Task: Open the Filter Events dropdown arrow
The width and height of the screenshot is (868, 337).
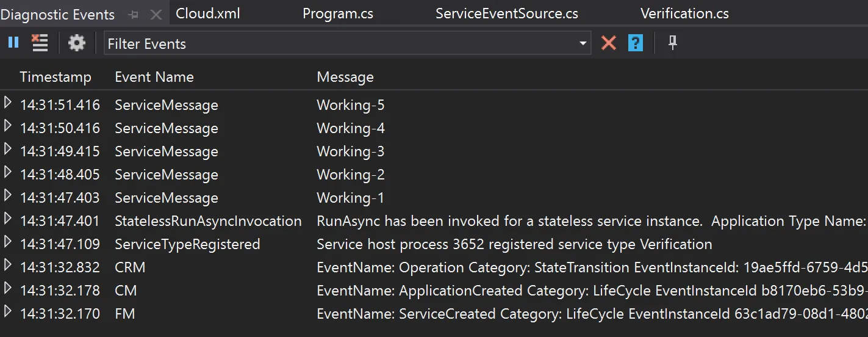Action: [x=583, y=43]
